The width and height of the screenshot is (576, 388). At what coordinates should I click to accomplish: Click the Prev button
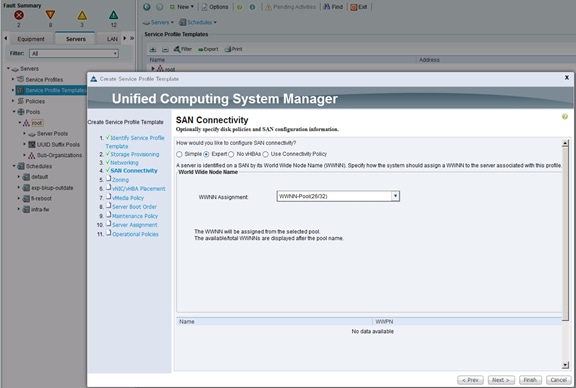coord(470,380)
